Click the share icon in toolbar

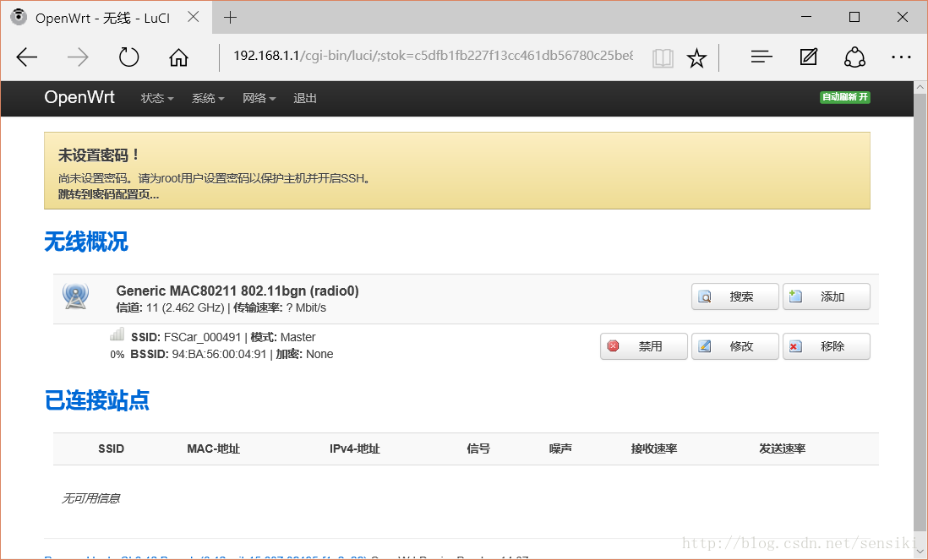[854, 57]
